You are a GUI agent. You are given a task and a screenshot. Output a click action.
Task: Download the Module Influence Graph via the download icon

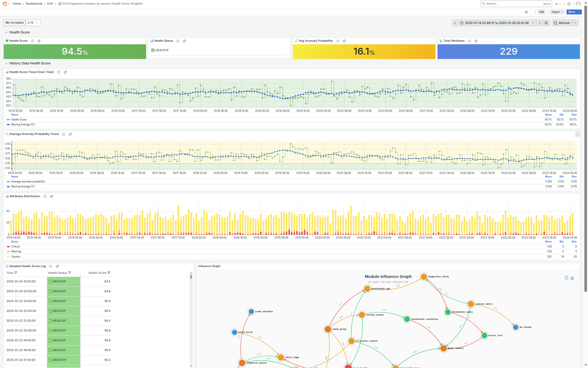pyautogui.click(x=572, y=278)
